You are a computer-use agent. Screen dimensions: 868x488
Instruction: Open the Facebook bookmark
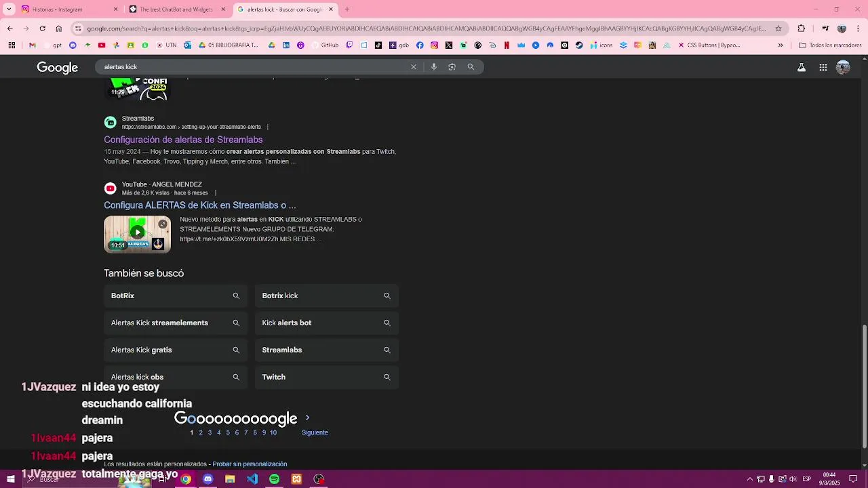click(x=420, y=45)
